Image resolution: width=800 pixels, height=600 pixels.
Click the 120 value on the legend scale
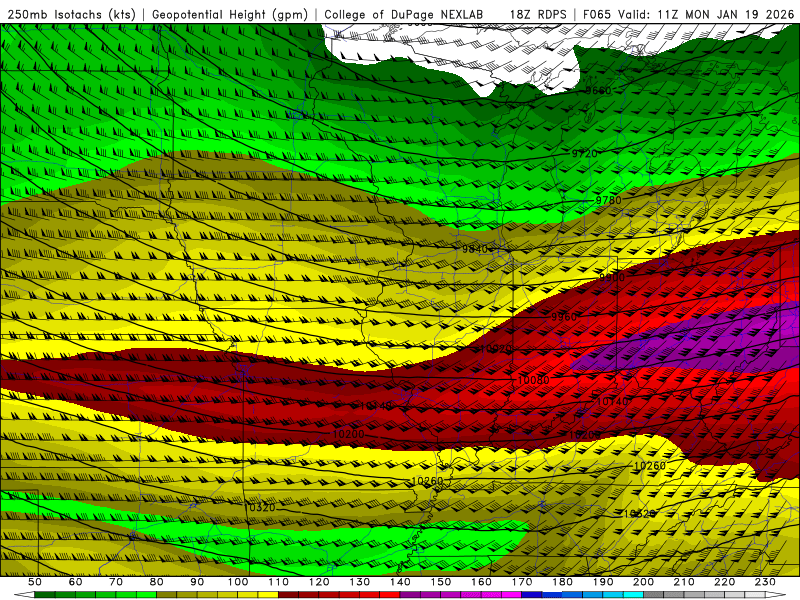(x=319, y=582)
